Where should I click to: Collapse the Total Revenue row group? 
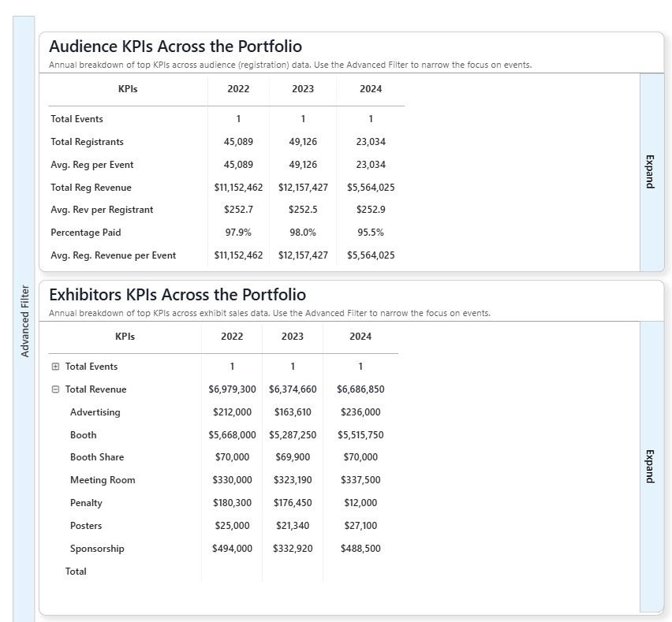tap(55, 389)
